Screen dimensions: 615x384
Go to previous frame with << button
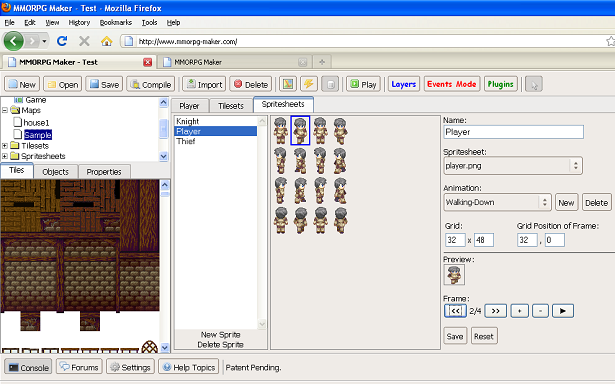point(455,311)
